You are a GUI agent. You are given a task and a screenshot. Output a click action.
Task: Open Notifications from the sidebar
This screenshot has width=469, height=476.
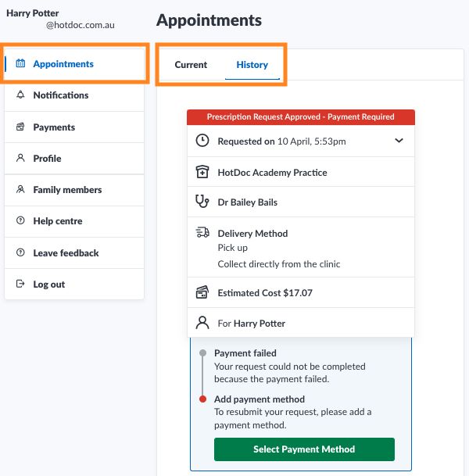point(61,95)
